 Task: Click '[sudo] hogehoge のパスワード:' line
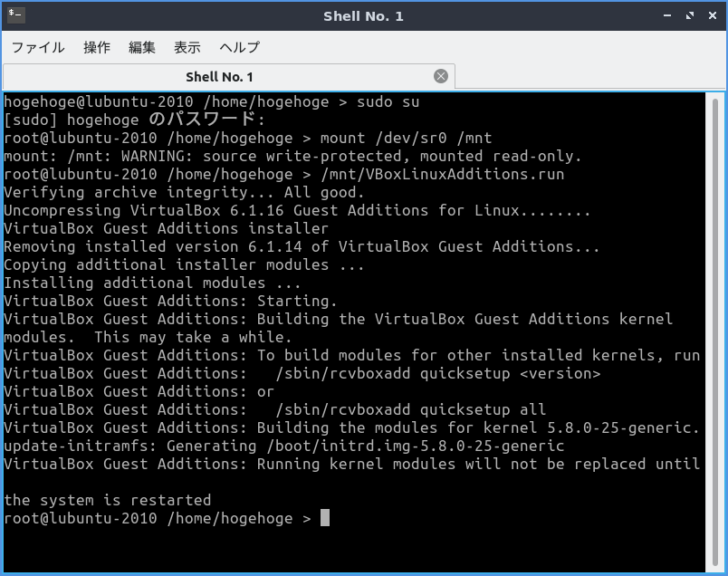pyautogui.click(x=134, y=120)
